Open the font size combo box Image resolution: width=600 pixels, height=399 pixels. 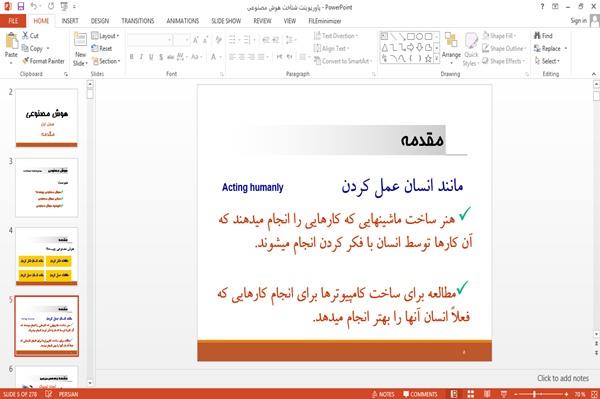pyautogui.click(x=181, y=40)
